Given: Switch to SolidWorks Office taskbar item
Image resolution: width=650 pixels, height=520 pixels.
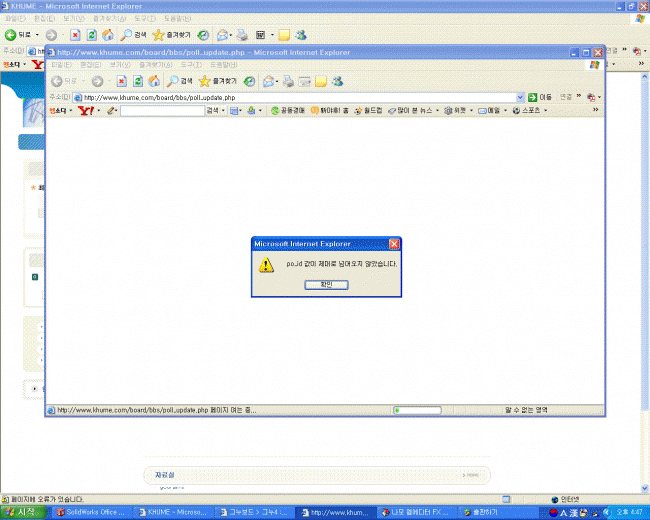Looking at the screenshot, I should pos(91,513).
